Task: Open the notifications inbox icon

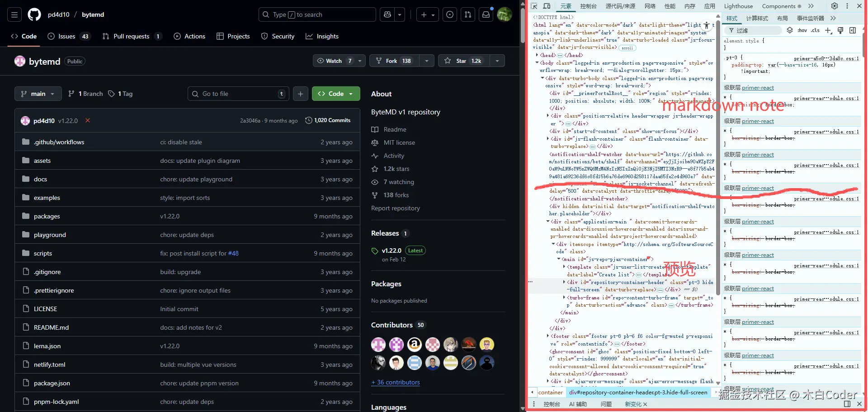Action: coord(486,14)
